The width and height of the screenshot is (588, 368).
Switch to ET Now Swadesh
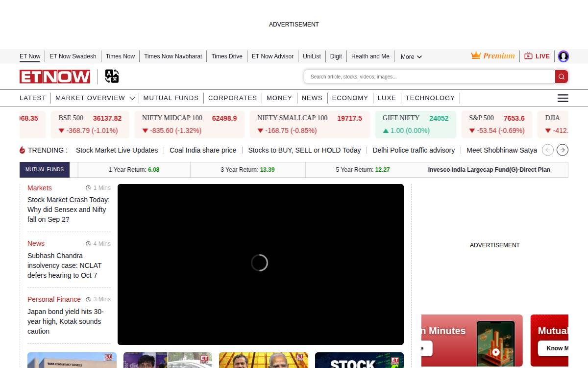[x=73, y=56]
